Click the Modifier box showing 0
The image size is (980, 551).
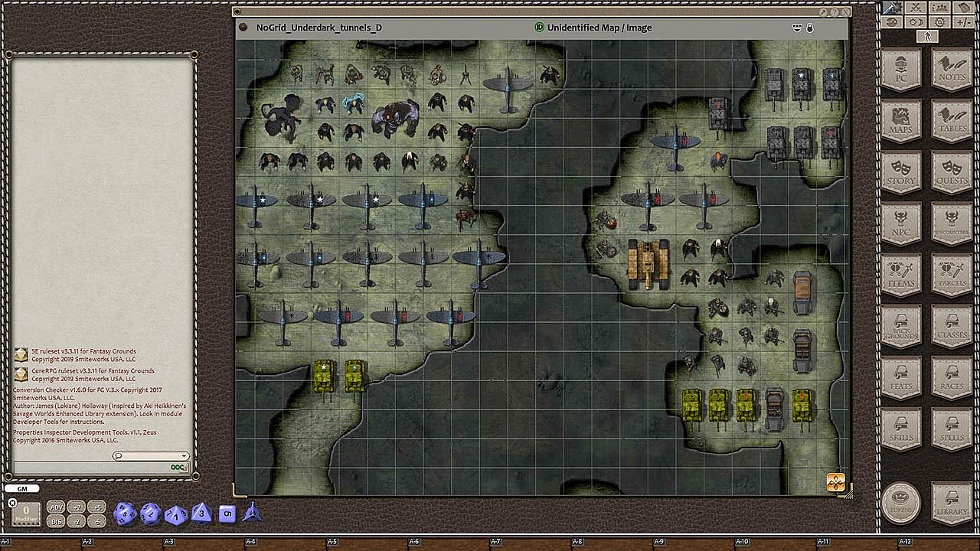point(26,514)
